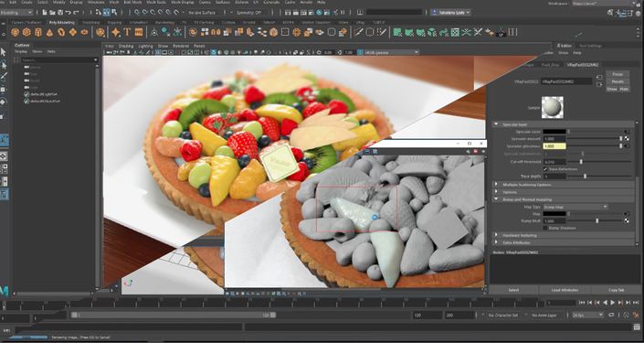Click the Select button at panel bottom
Image resolution: width=644 pixels, height=343 pixels.
[513, 290]
